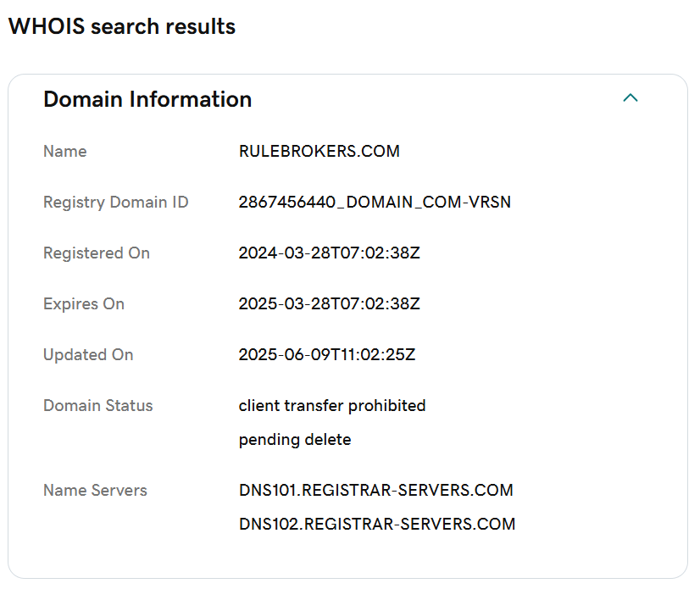
Task: Click the Updated On timestamp value
Action: [327, 355]
